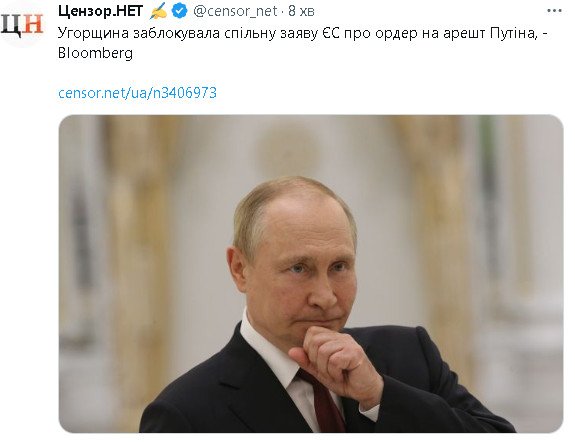The image size is (575, 442).
Task: Open the three-dot more options menu
Action: (x=554, y=11)
